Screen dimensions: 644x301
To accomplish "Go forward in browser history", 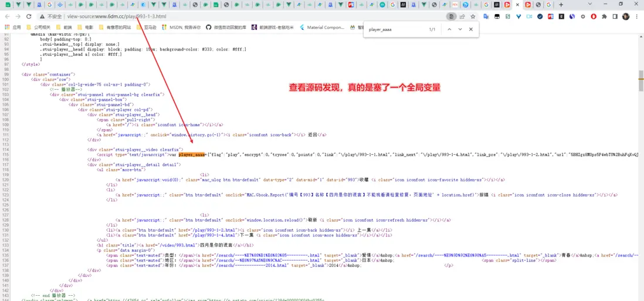I will point(18,16).
